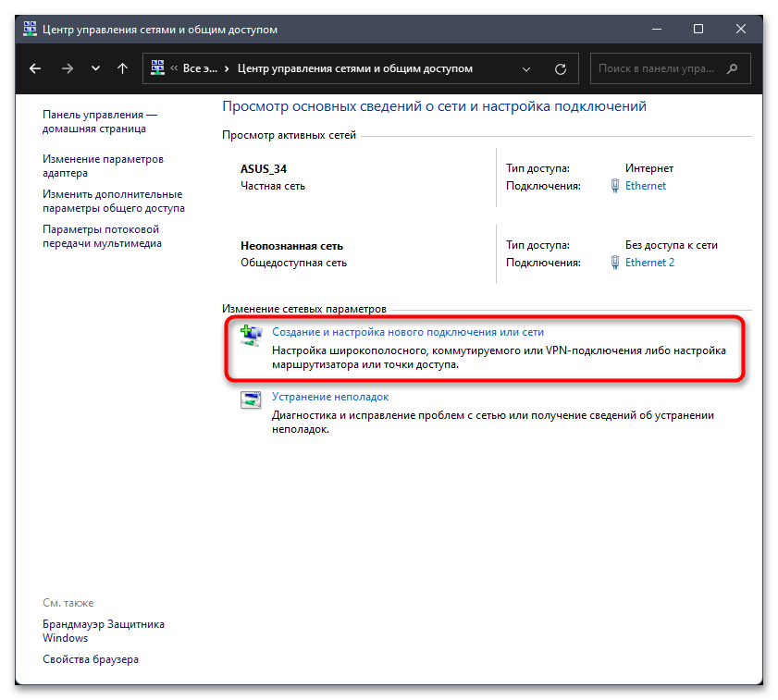
Task: Select 'Неопознанная сеть' network name
Action: 291,246
